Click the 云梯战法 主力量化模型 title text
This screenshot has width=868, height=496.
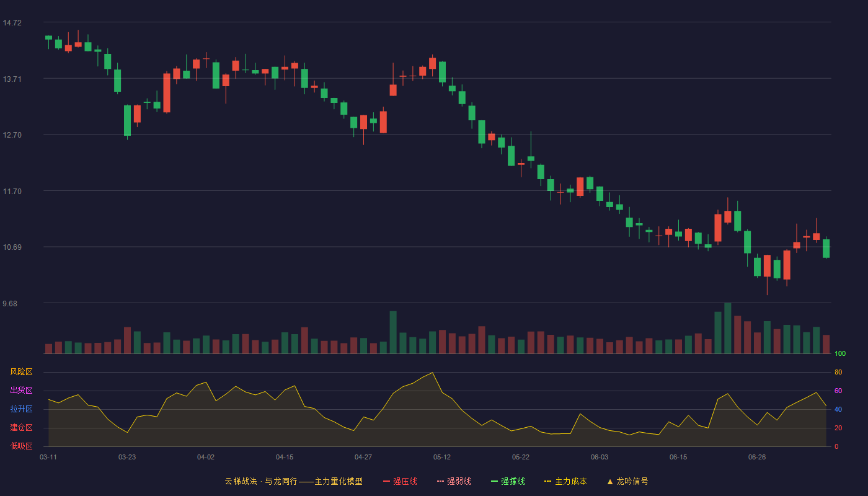[x=294, y=481]
